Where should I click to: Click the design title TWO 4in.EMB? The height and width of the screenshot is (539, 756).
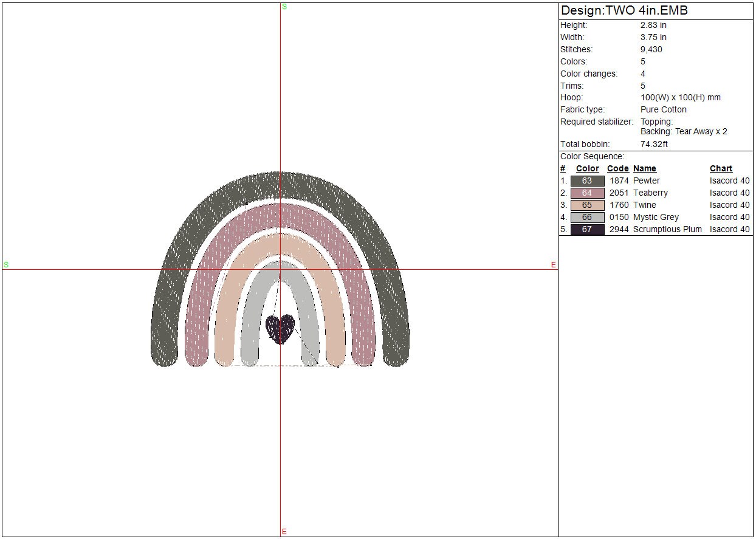pos(624,11)
